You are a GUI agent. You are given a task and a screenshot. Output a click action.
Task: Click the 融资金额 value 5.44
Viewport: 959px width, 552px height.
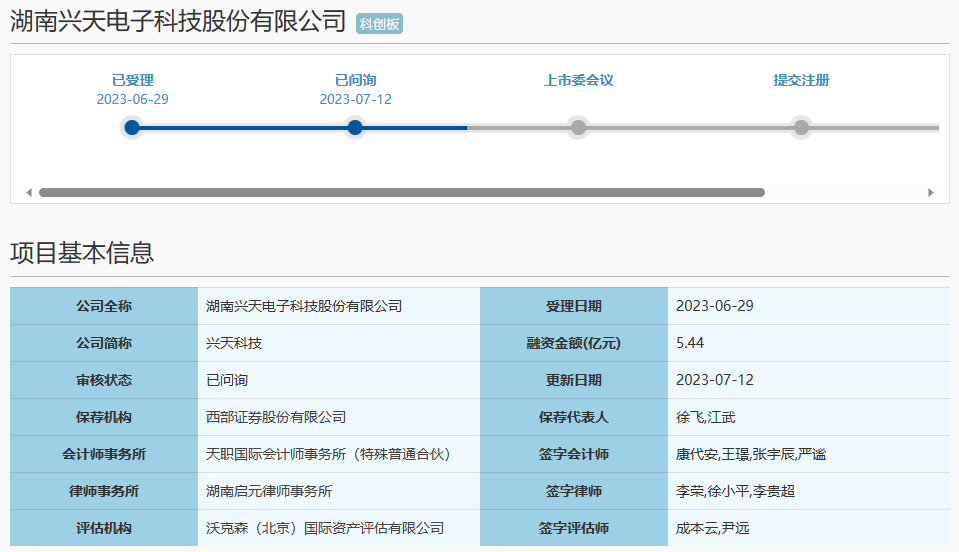[x=690, y=343]
